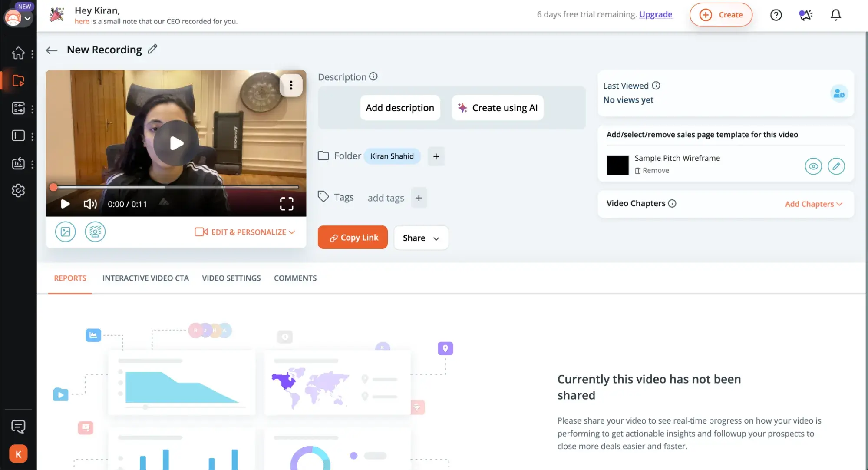Open the analytics reports sidebar icon
Image resolution: width=868 pixels, height=470 pixels.
coord(18,164)
